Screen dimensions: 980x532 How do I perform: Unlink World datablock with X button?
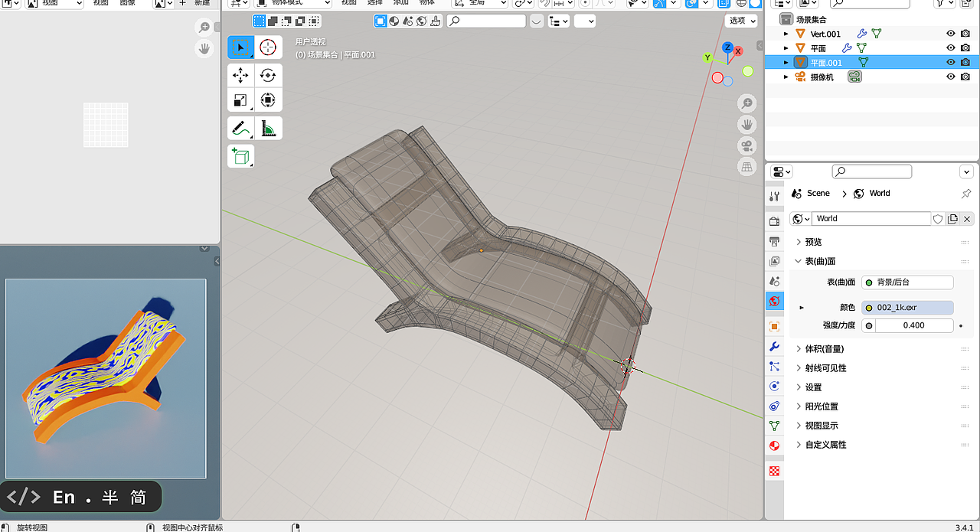click(967, 219)
